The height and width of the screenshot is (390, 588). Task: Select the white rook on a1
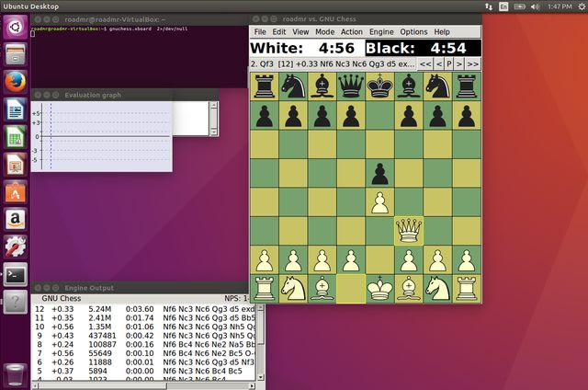click(x=265, y=289)
